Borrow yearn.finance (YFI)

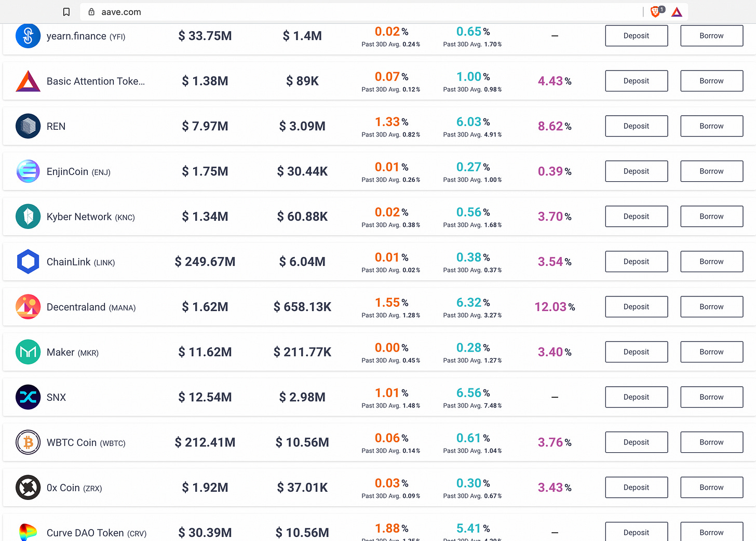(x=712, y=36)
